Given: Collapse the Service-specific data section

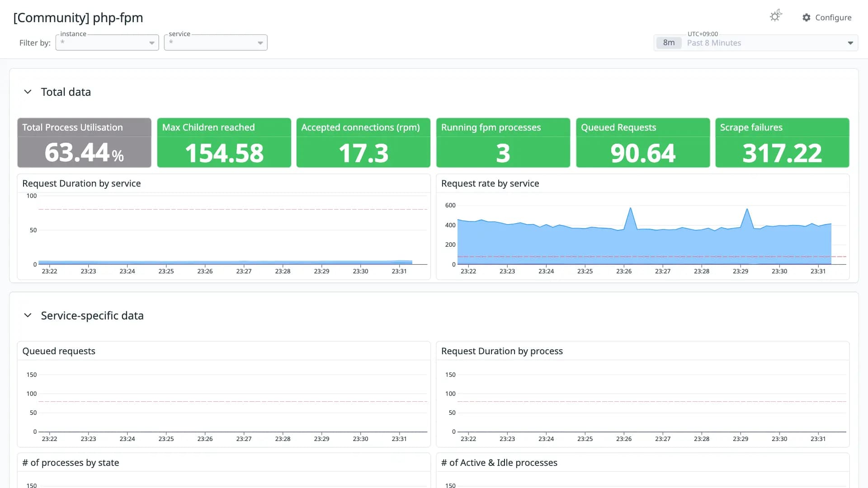Looking at the screenshot, I should click(28, 315).
